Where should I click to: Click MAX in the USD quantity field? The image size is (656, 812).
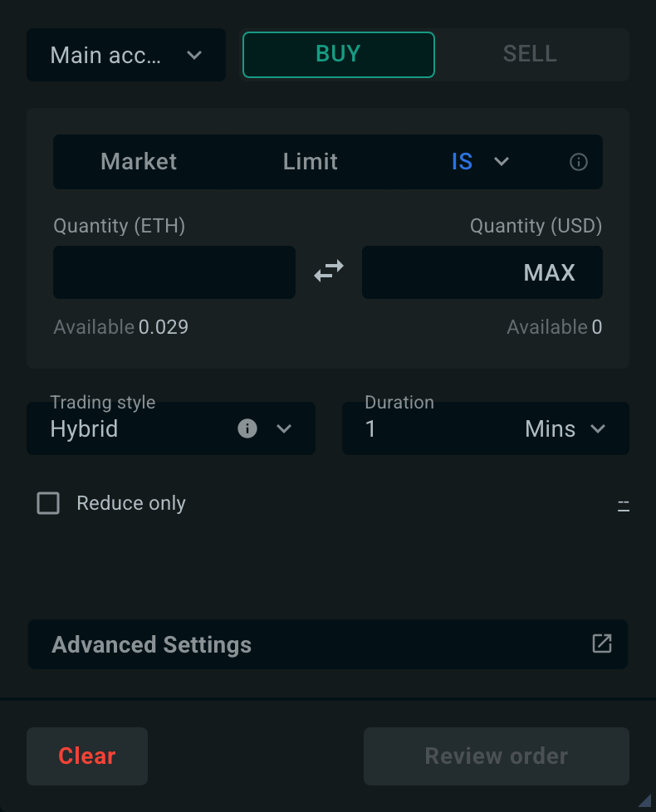550,272
